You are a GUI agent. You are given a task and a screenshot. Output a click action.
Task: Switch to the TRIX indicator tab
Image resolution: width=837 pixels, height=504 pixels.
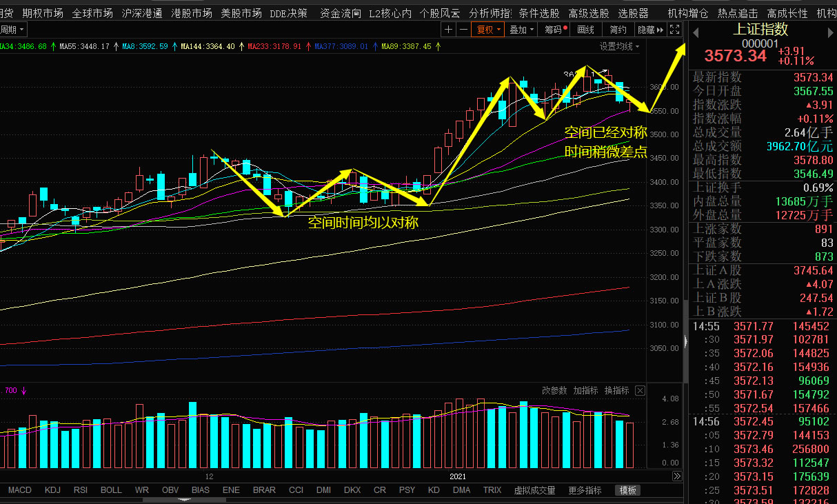pyautogui.click(x=492, y=490)
